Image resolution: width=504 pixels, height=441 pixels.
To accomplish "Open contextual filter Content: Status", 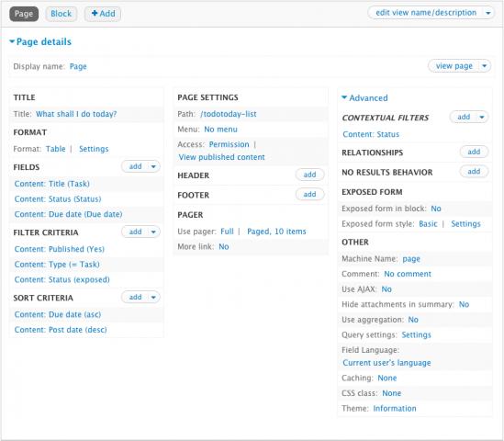I will [x=371, y=134].
